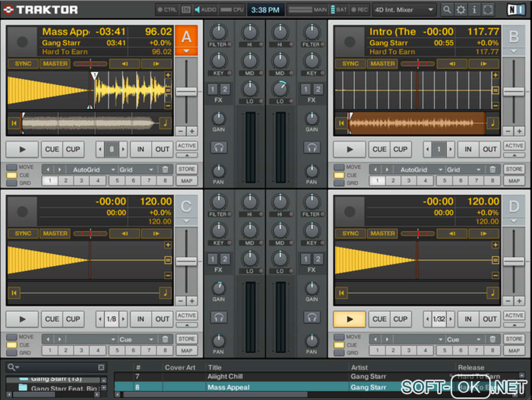Click deck B track overview waveform
Screen dimensions: 532x400
pos(417,123)
